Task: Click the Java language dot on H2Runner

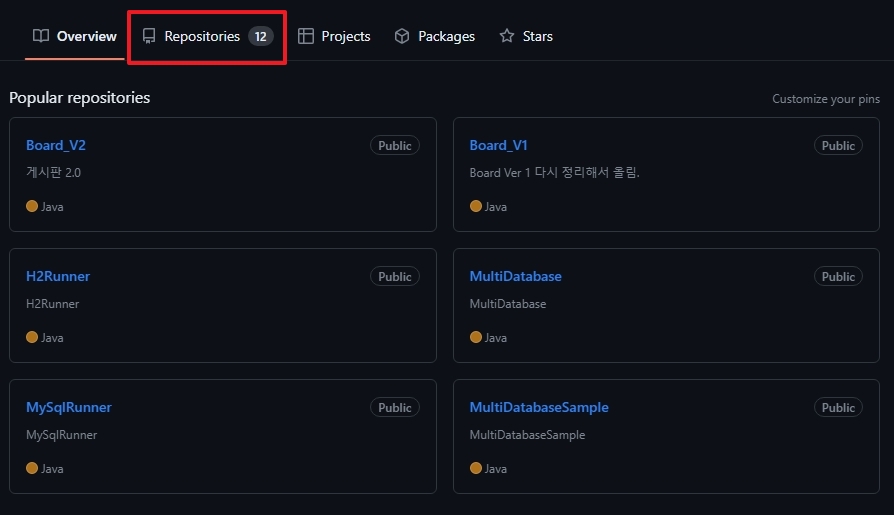Action: point(32,337)
